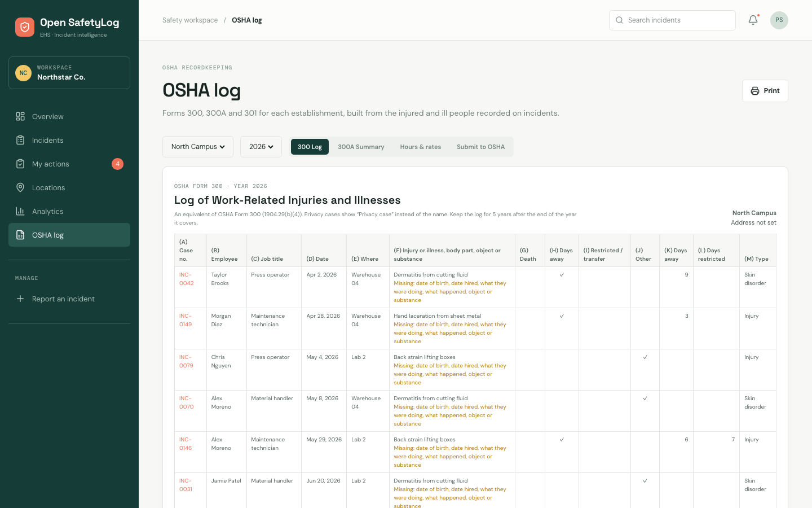
Task: Click the plus icon beside Report an incident
Action: [20, 299]
